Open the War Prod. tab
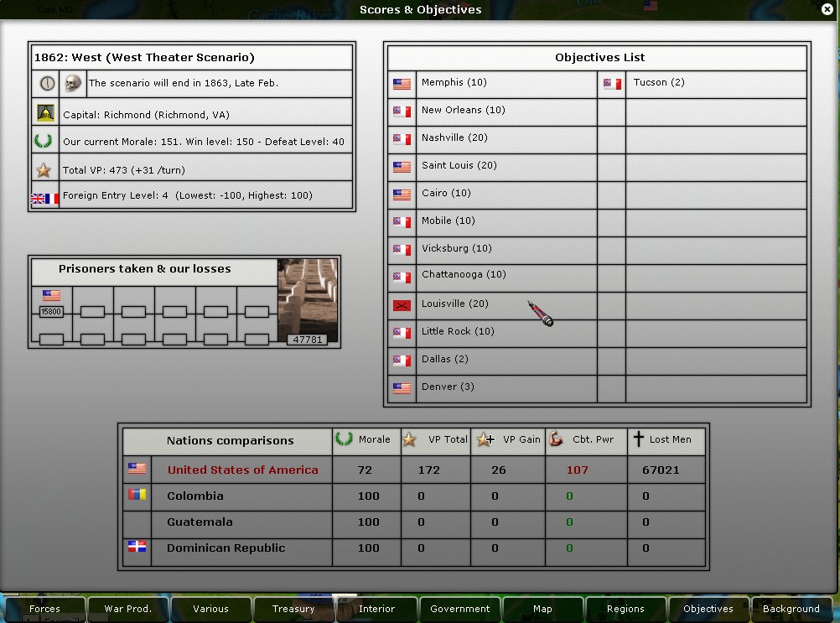The image size is (840, 623). 127,609
